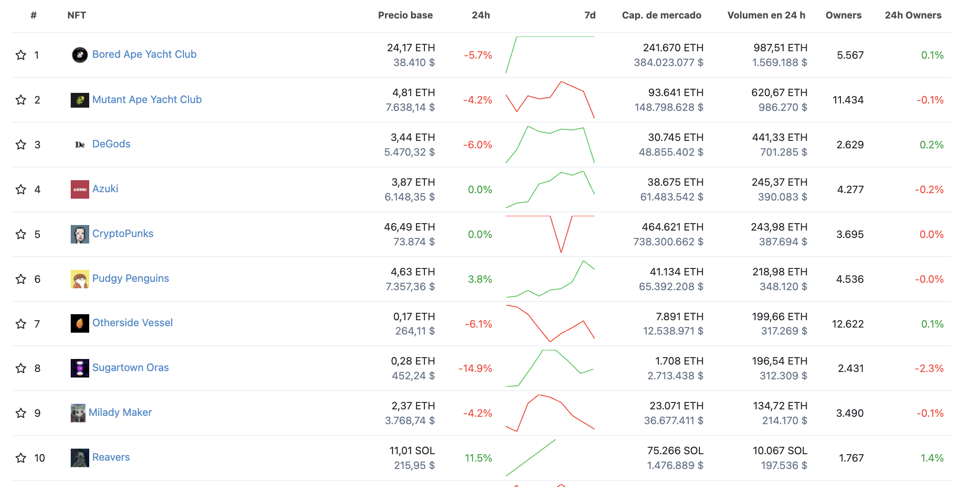The image size is (980, 487).
Task: Click the Pudgy Penguins avatar icon
Action: pyautogui.click(x=80, y=279)
